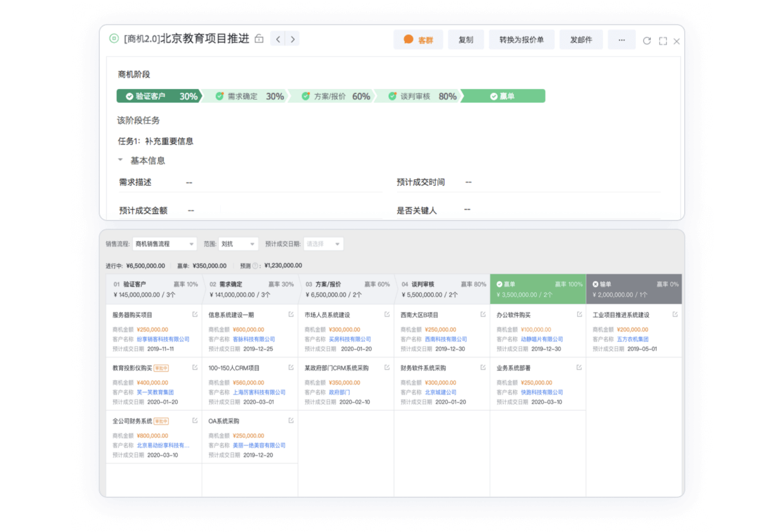Image resolution: width=784 pixels, height=532 pixels.
Task: Select the 谈判审核 80% stage
Action: [x=419, y=96]
